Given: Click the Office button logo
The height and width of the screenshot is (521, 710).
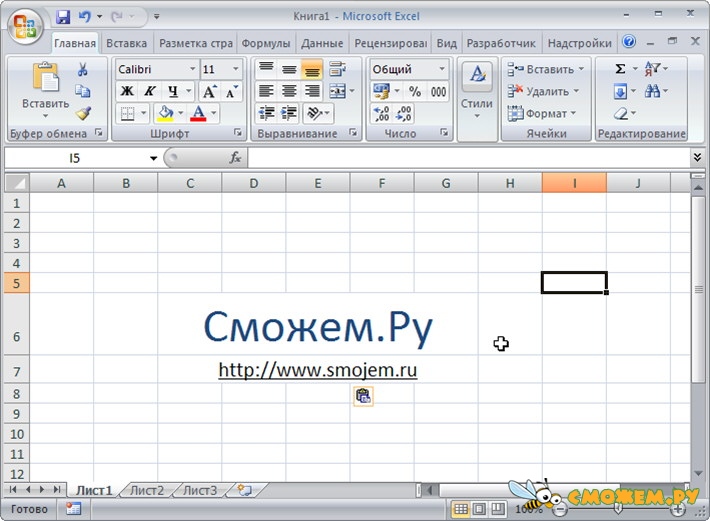Looking at the screenshot, I should [x=25, y=26].
